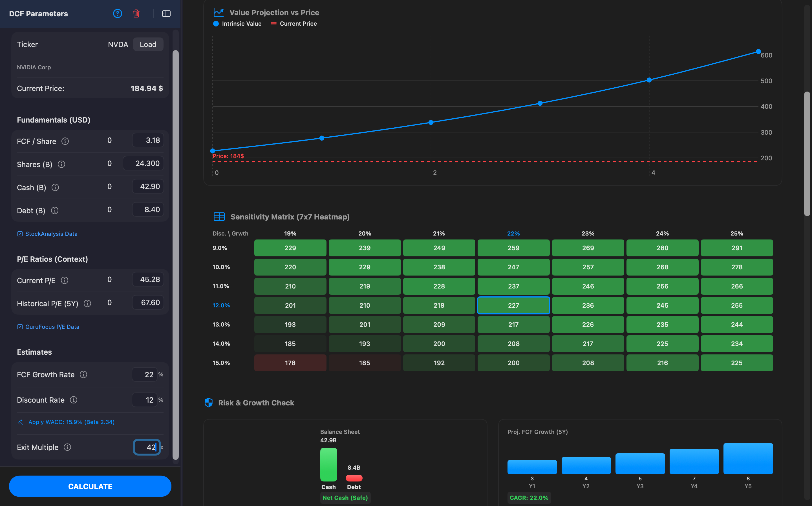812x506 pixels.
Task: Click the Cash (B) value field
Action: [148, 187]
